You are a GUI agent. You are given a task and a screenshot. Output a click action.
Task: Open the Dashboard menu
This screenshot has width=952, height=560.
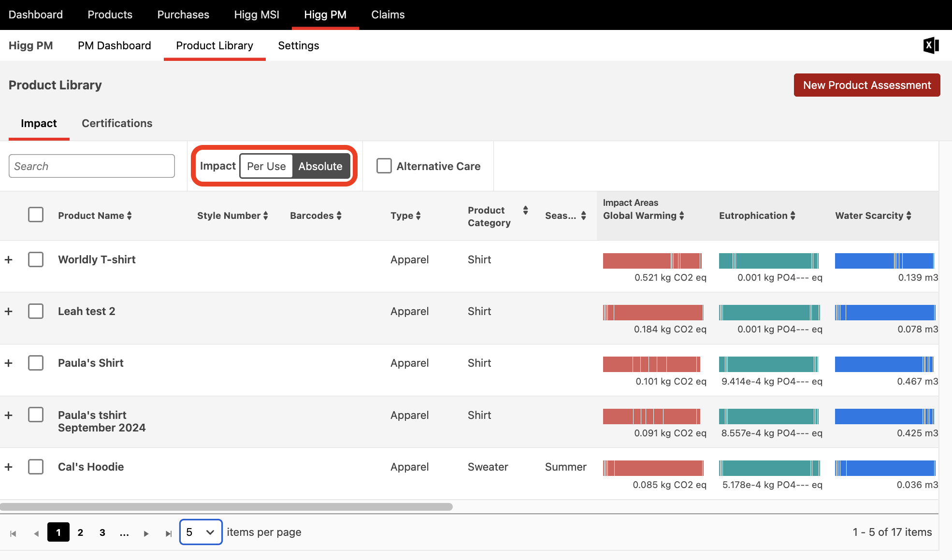[36, 14]
